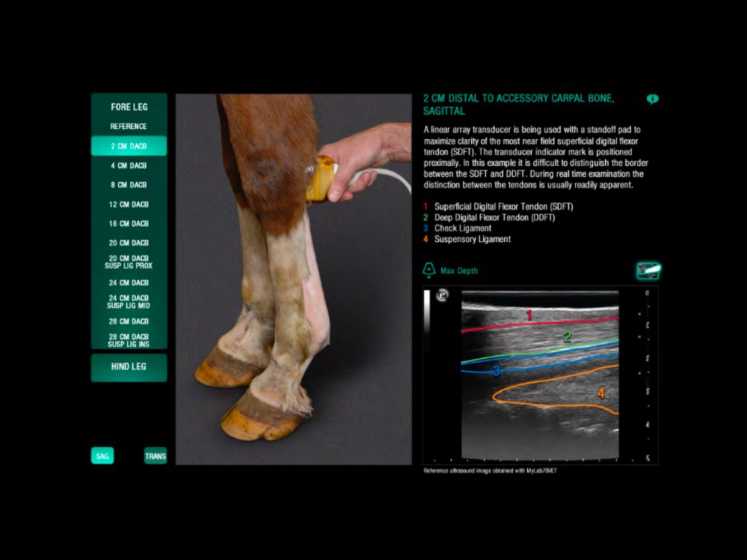Select the 8 CM DACB menu item
The image size is (747, 560).
click(129, 185)
